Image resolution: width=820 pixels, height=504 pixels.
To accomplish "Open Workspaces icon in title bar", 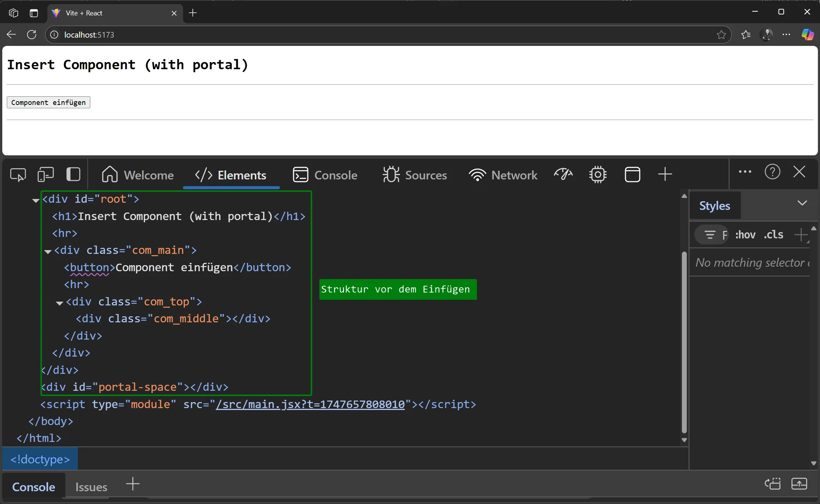I will pos(13,13).
